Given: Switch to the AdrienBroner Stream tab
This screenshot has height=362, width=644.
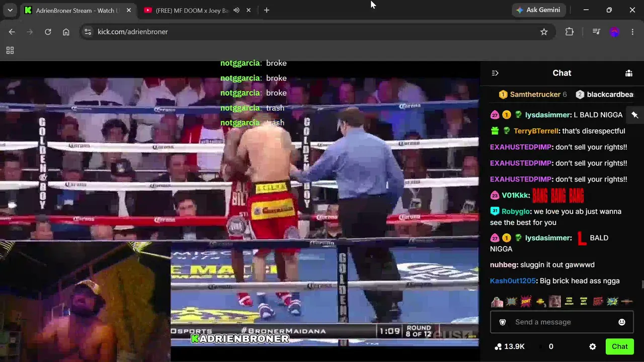Looking at the screenshot, I should pyautogui.click(x=78, y=10).
